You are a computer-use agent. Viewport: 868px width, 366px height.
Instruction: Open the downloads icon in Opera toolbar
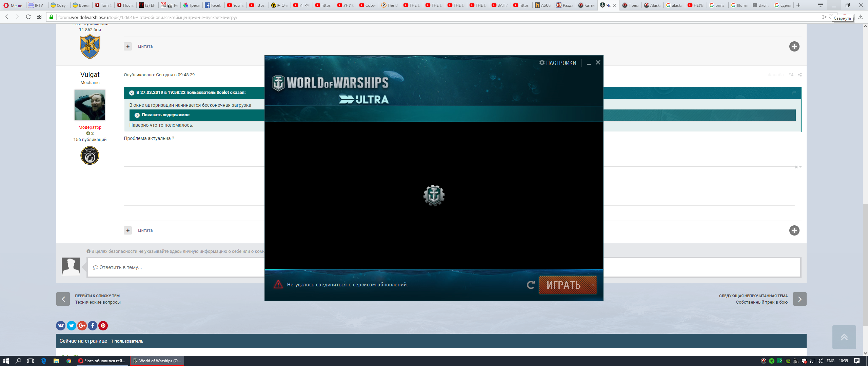(x=861, y=17)
